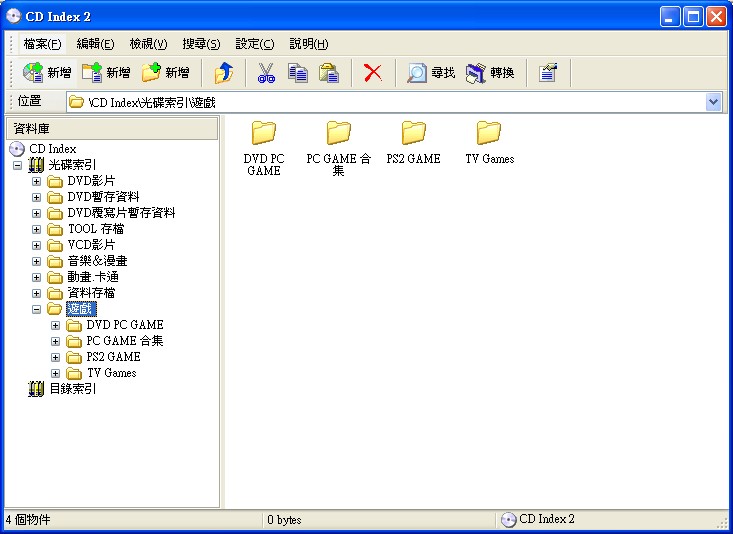Click the 新增 button with the folder icon
Viewport: 733px width, 534px height.
tap(165, 73)
